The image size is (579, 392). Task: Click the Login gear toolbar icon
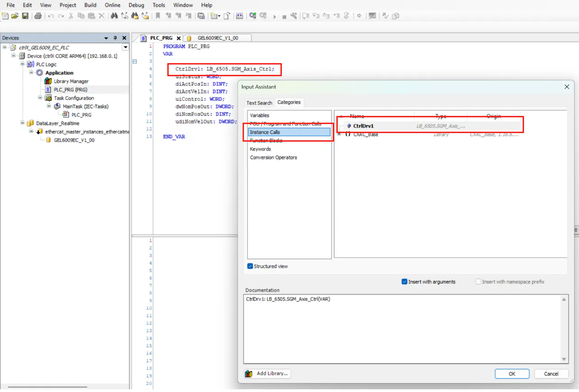click(253, 16)
